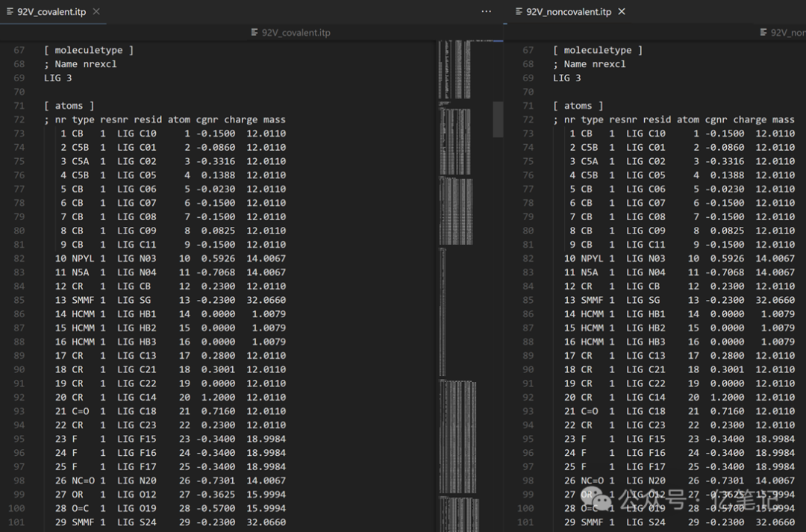
Task: Click the breadcrumb file icon in left editor
Action: click(x=254, y=32)
